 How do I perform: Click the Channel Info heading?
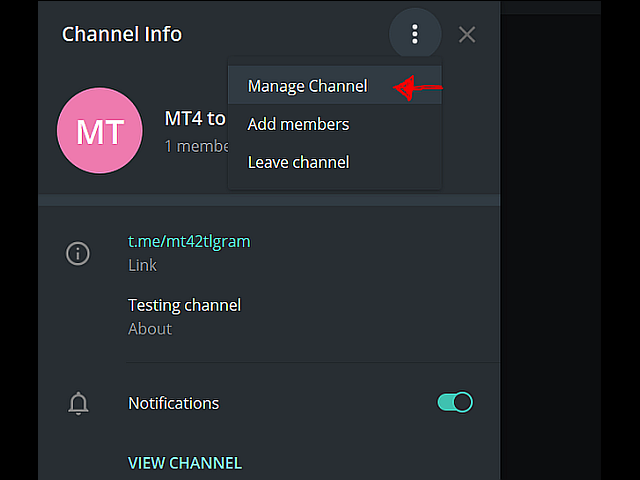122,34
